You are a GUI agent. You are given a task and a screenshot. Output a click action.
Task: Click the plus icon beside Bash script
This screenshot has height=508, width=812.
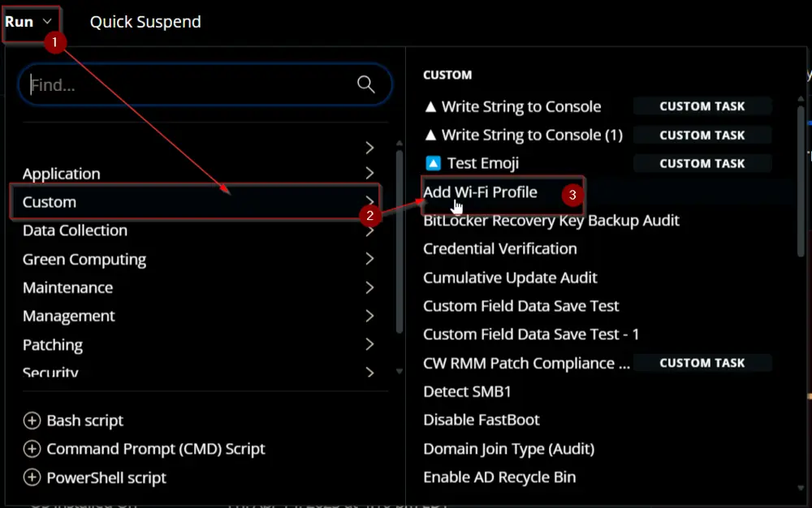(32, 420)
